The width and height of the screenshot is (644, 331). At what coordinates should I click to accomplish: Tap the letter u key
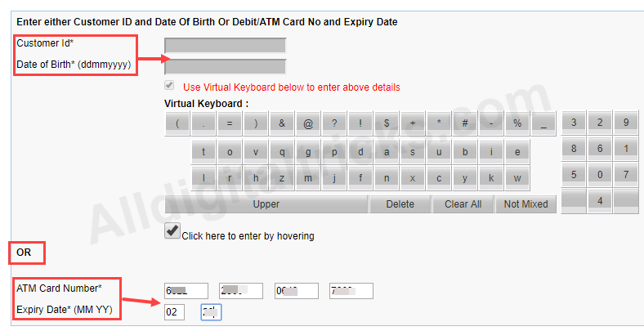coord(439,152)
